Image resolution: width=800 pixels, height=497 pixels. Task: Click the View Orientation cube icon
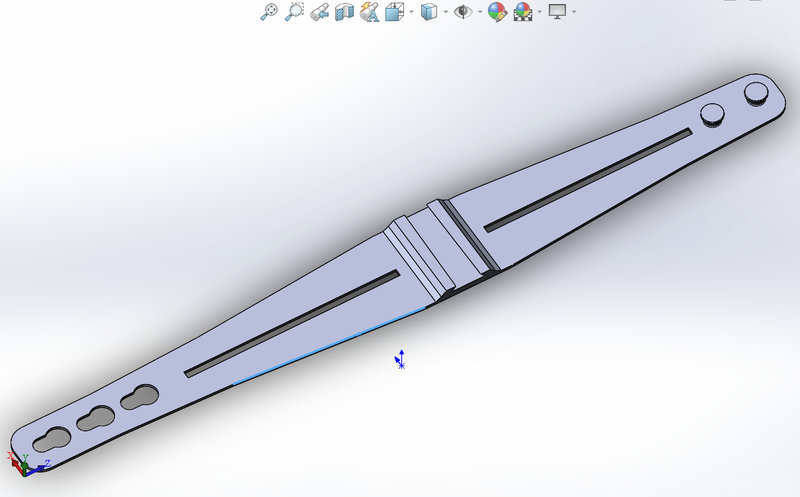394,12
